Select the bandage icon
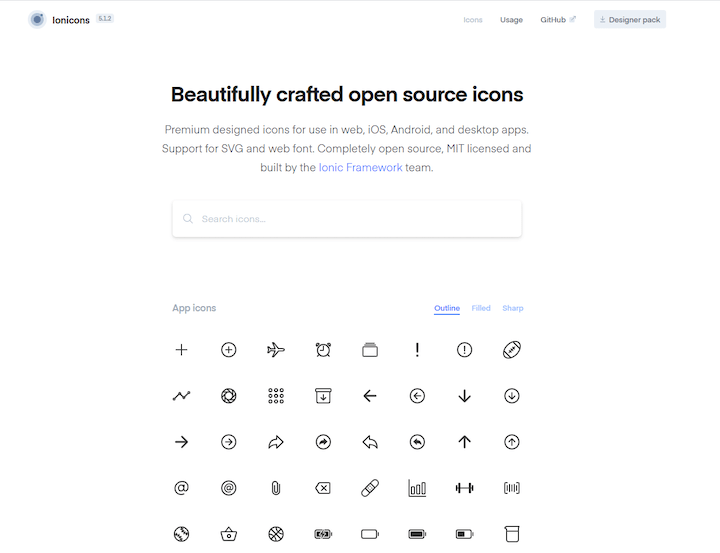 coord(370,488)
